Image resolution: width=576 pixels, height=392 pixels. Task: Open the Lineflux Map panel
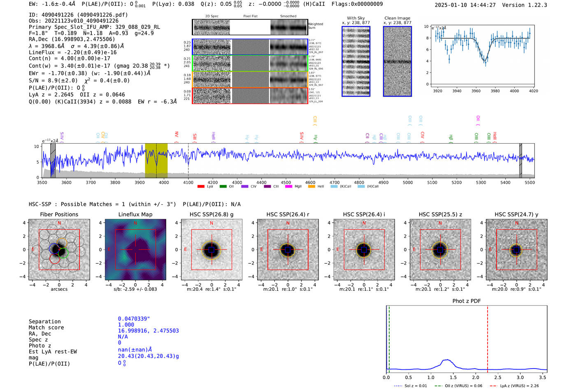pyautogui.click(x=135, y=250)
